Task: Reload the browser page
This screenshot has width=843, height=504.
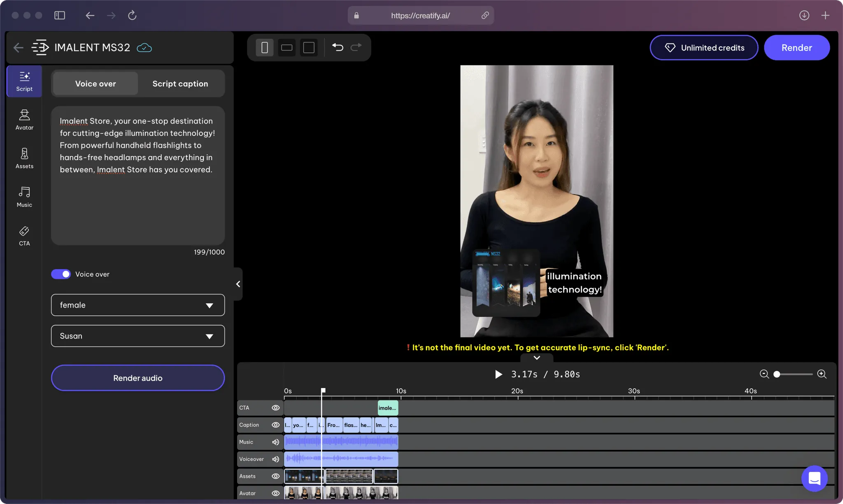Action: (x=132, y=15)
